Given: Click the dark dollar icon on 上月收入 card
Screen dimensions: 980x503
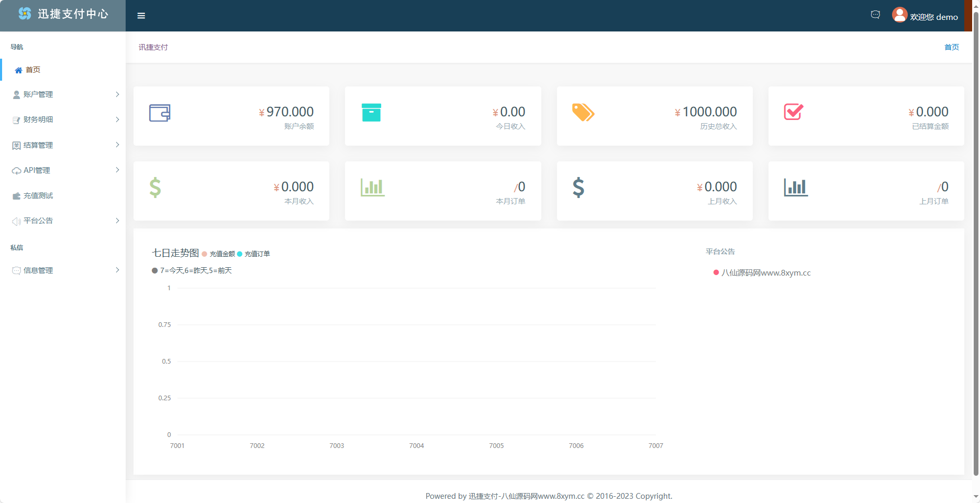Looking at the screenshot, I should tap(578, 188).
